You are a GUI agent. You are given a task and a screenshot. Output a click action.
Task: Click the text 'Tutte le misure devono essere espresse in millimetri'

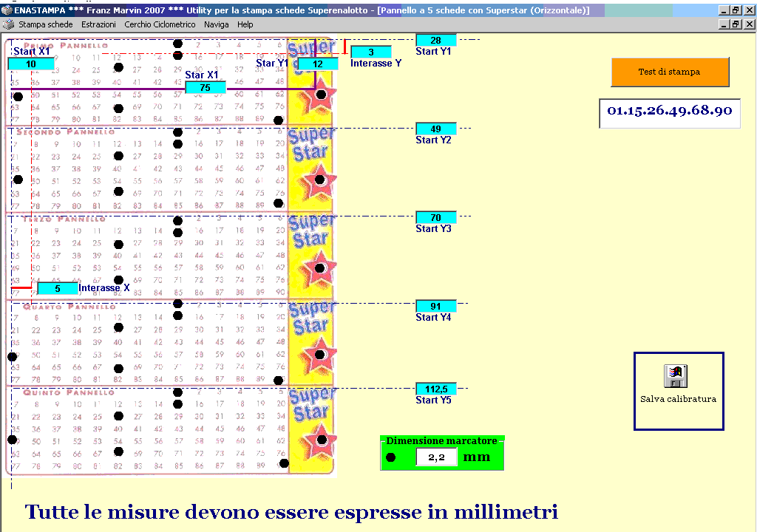point(291,512)
